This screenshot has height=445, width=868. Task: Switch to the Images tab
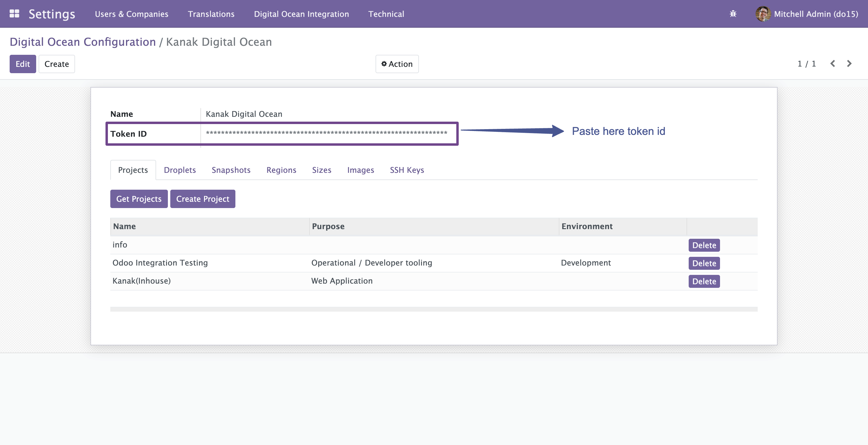pos(360,170)
